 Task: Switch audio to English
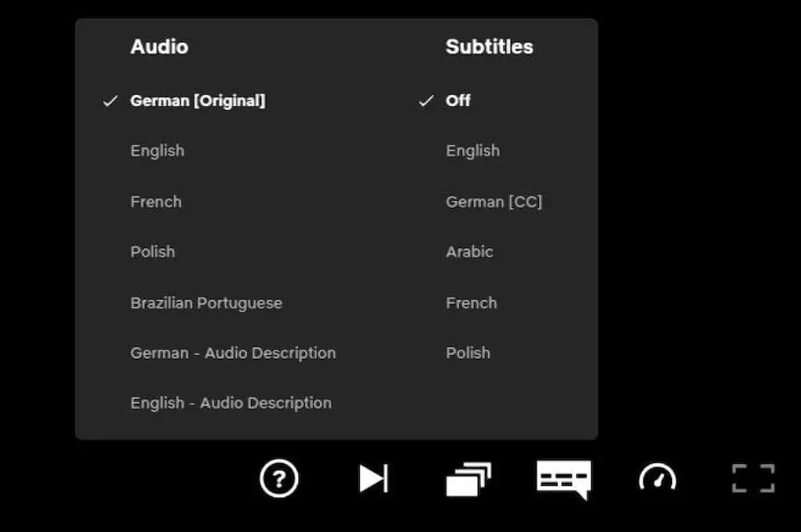click(x=157, y=151)
